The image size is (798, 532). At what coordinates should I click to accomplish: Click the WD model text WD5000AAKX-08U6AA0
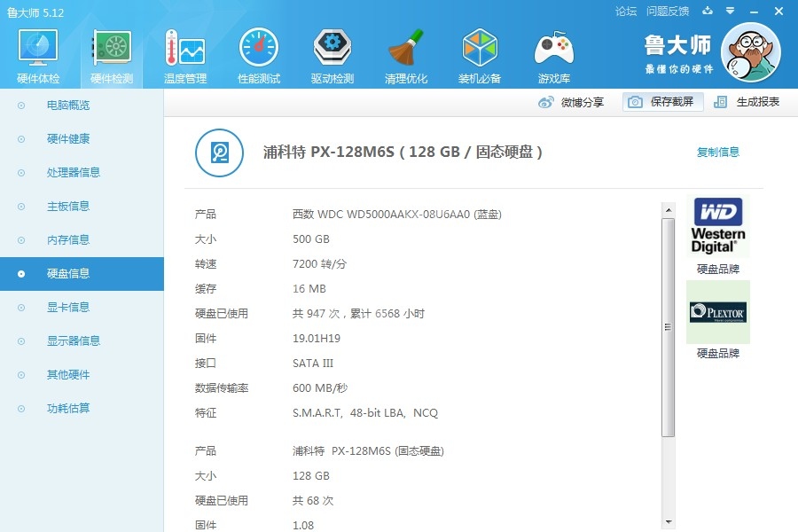408,215
